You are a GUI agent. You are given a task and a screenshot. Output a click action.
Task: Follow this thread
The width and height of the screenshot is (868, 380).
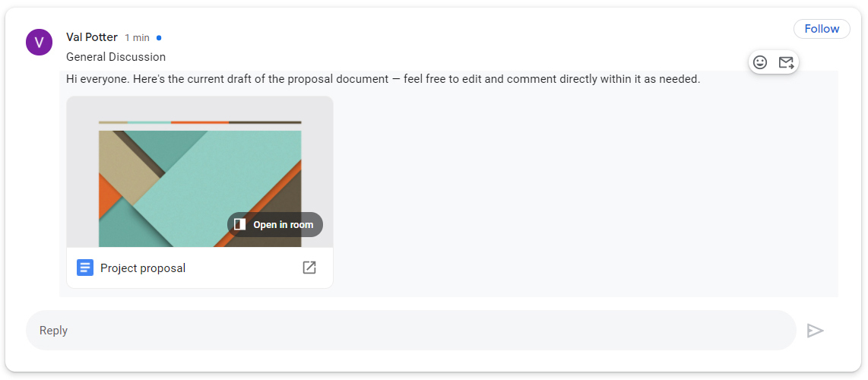(x=822, y=29)
